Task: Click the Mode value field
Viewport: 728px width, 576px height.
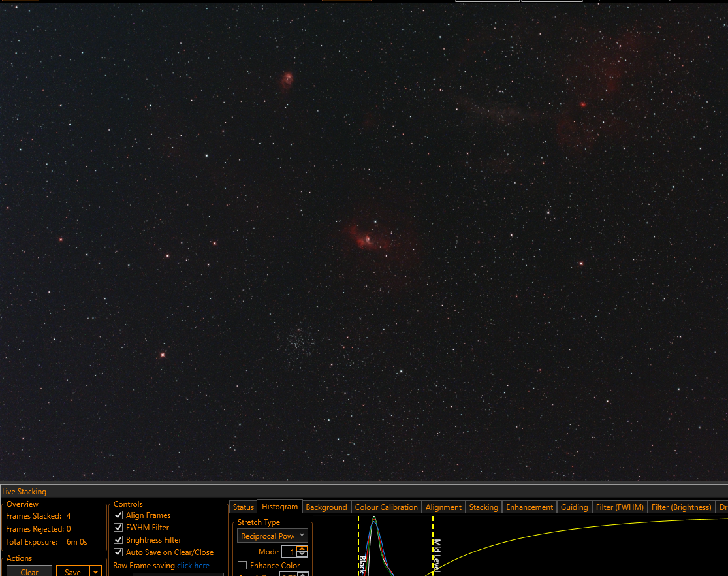Action: tap(289, 551)
